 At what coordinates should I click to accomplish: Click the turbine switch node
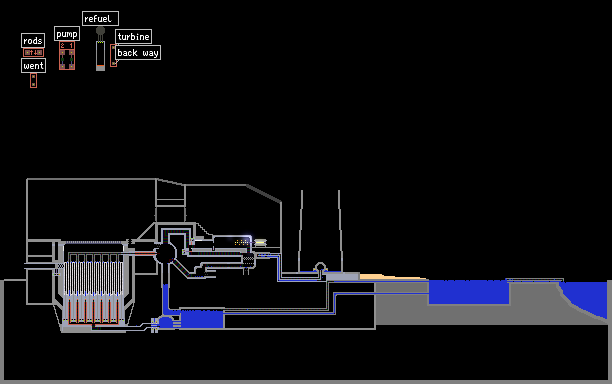113,48
